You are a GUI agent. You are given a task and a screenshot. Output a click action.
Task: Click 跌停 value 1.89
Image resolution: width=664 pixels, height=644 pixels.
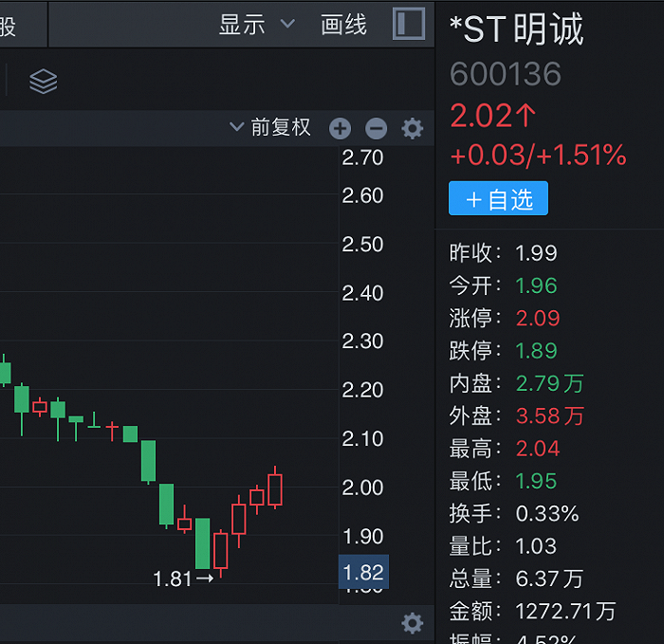tap(536, 351)
